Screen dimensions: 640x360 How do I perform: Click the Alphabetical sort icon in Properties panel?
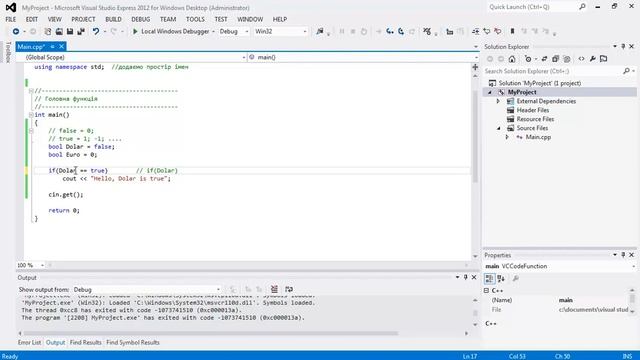(501, 279)
